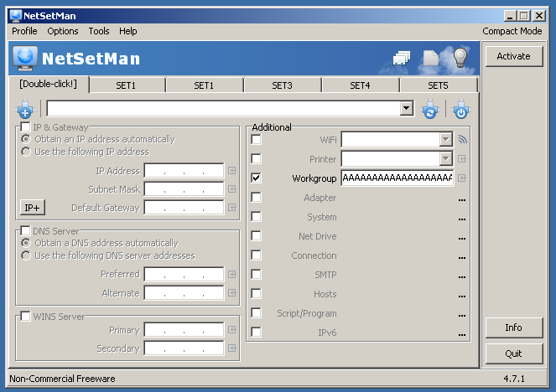Enable the IP & Gateway checkbox
The image size is (556, 392).
[25, 127]
